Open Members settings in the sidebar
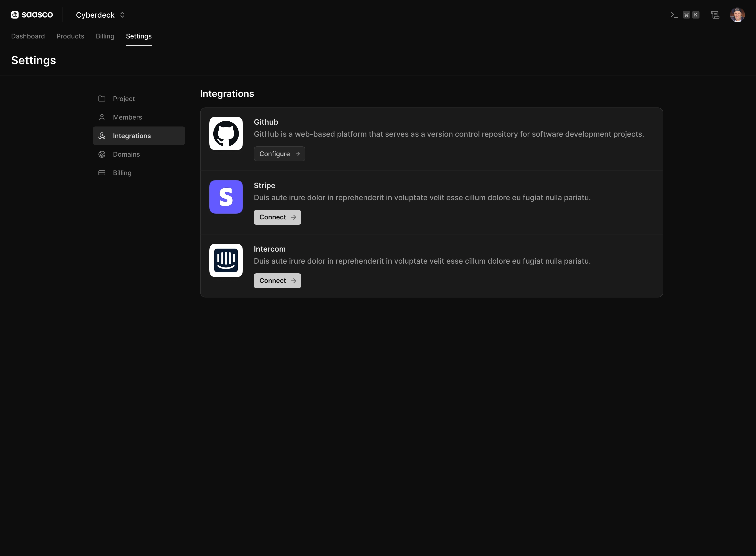The width and height of the screenshot is (756, 556). coord(139,117)
